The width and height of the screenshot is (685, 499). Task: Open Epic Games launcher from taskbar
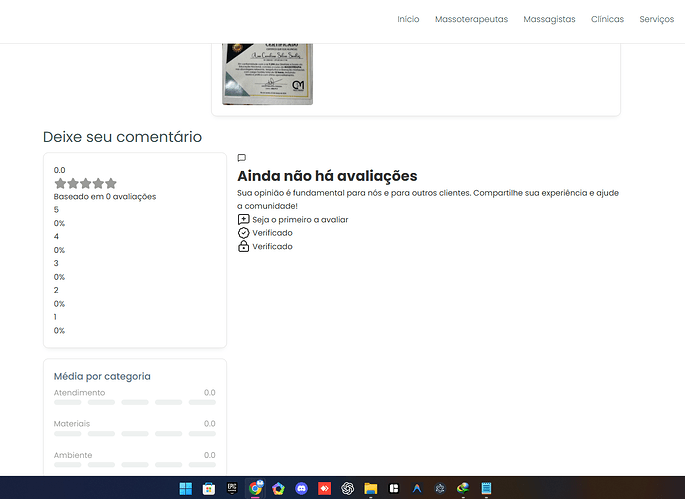click(232, 488)
